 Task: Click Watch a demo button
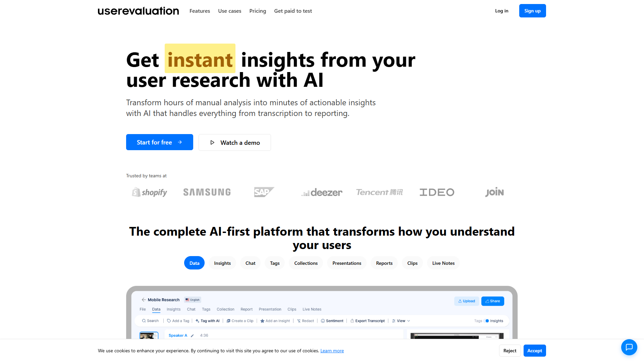tap(235, 142)
